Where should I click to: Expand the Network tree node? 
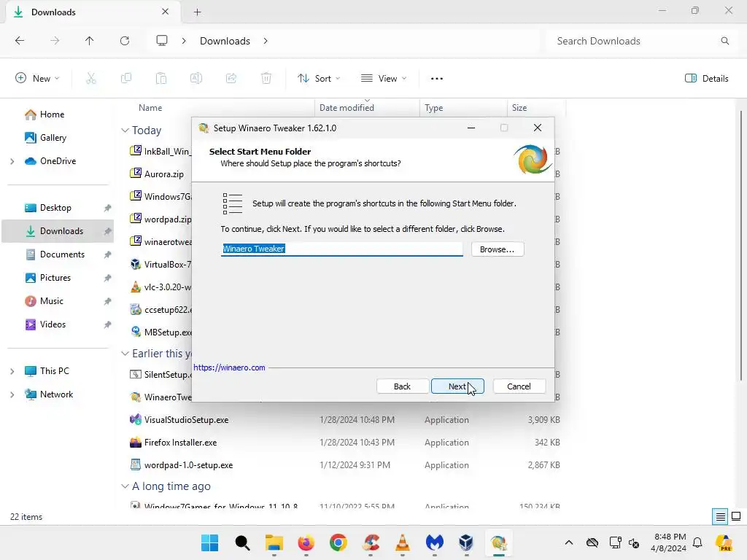coord(12,394)
